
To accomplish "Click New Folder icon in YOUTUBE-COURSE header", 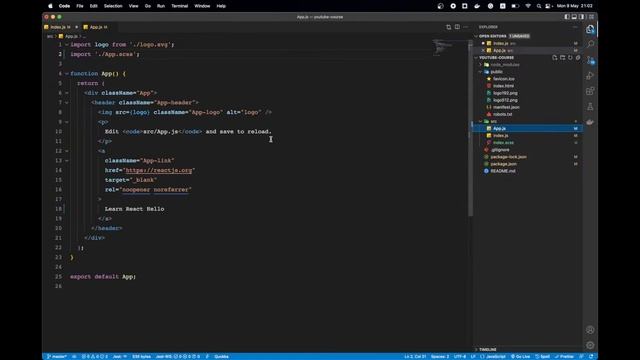I will pos(562,58).
